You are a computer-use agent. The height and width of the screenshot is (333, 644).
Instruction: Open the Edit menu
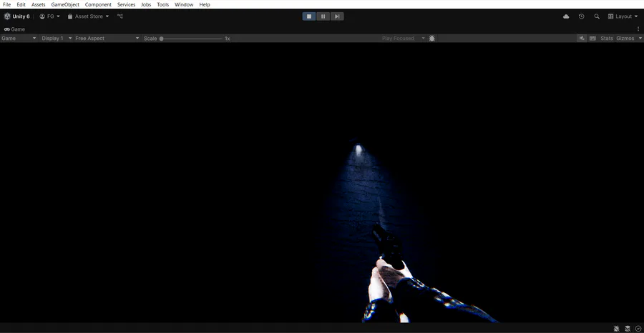[21, 4]
